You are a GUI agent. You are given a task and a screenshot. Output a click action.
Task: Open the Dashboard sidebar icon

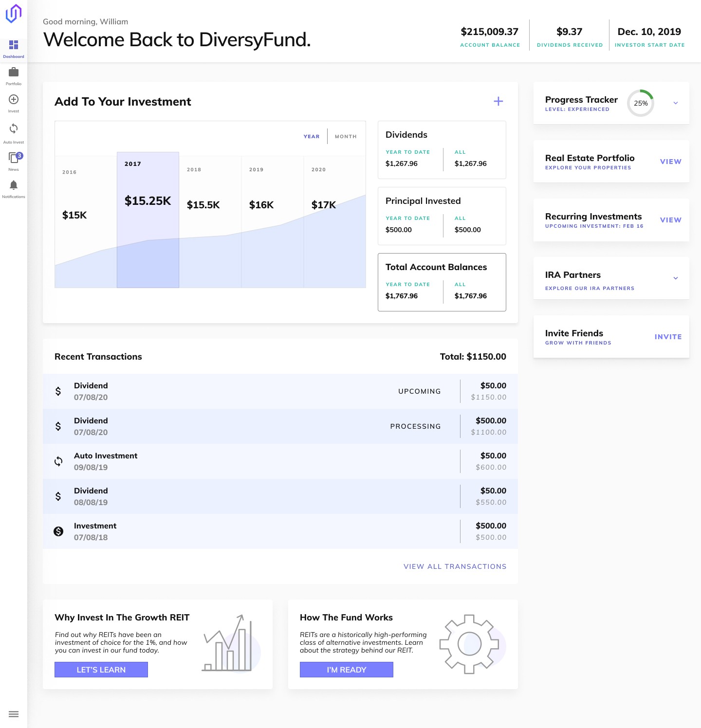tap(14, 45)
